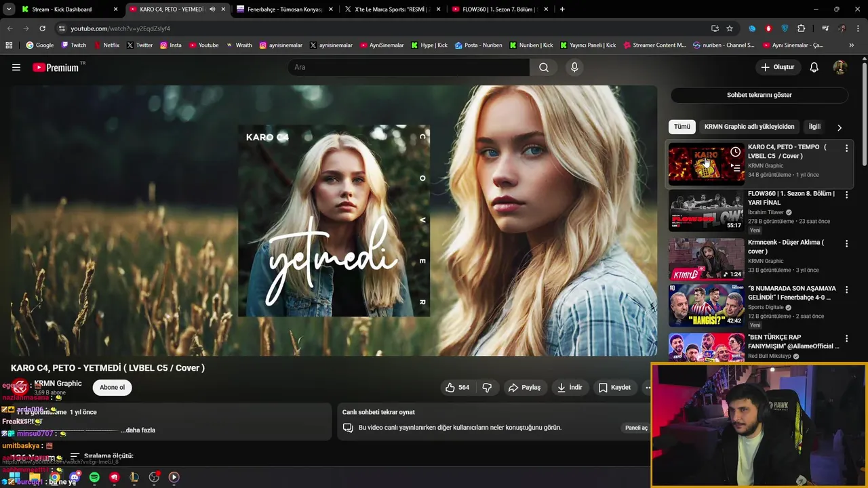Open the Insta bookmark
868x488 pixels.
(x=171, y=45)
